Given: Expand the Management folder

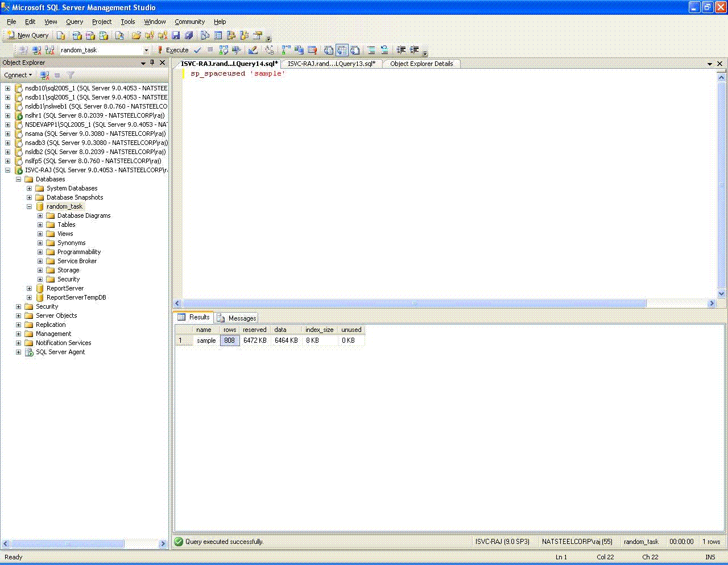Looking at the screenshot, I should click(19, 334).
